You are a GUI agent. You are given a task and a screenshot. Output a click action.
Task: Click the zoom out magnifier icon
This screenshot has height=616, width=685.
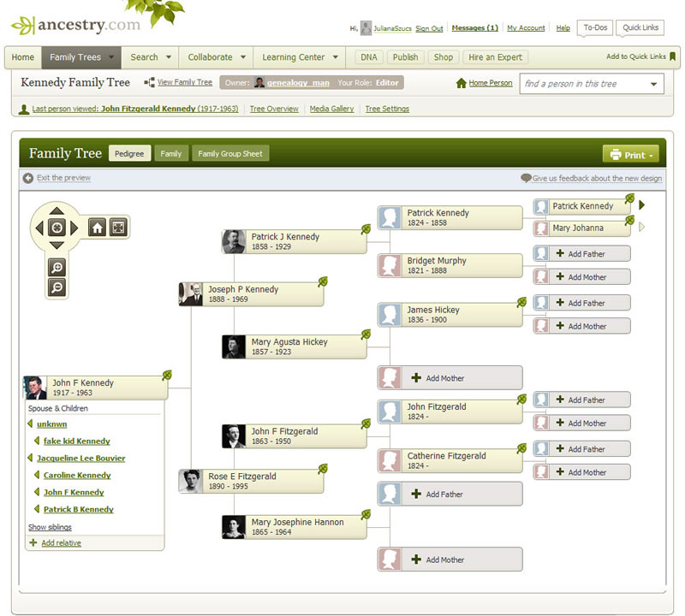pos(56,287)
